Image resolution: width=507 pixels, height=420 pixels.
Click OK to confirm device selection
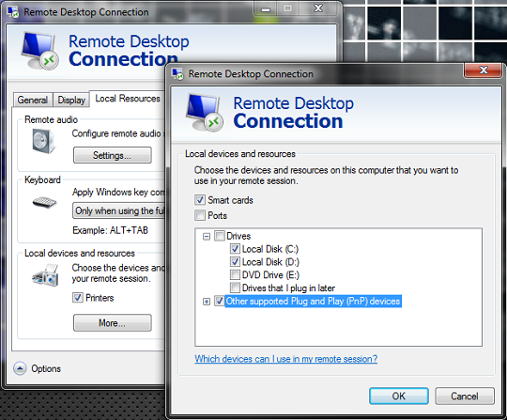[399, 397]
